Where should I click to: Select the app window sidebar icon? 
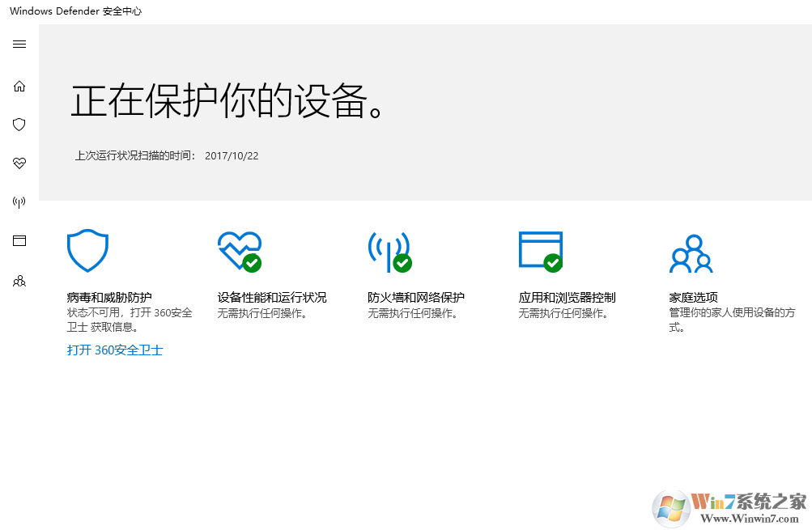[19, 241]
